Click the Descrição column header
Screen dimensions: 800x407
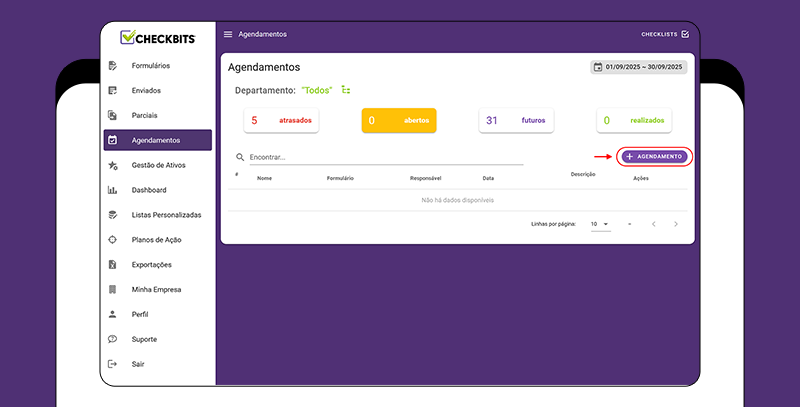click(583, 174)
